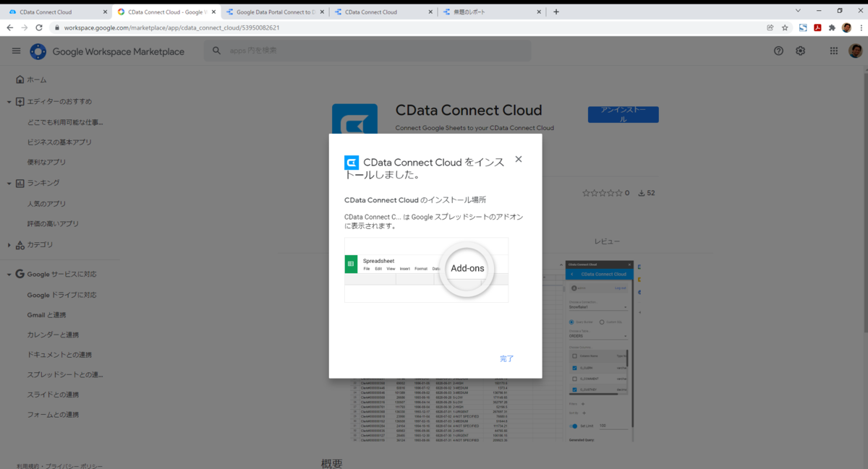
Task: Click 完了 to finish the dialog
Action: click(x=506, y=358)
